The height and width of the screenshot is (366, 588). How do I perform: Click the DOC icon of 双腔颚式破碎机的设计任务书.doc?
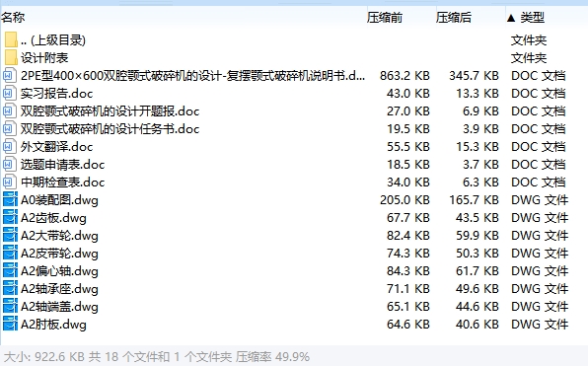[x=10, y=129]
